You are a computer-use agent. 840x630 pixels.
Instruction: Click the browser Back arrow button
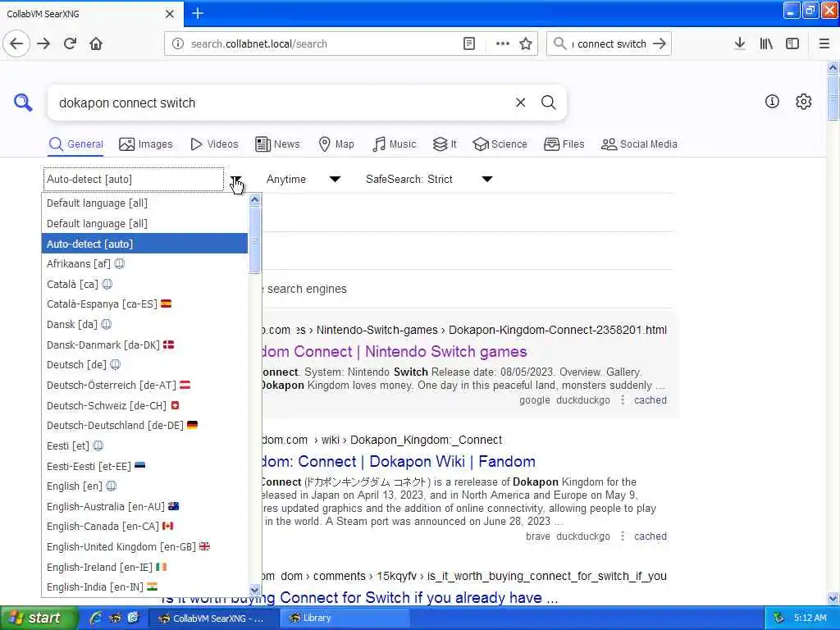pyautogui.click(x=16, y=43)
